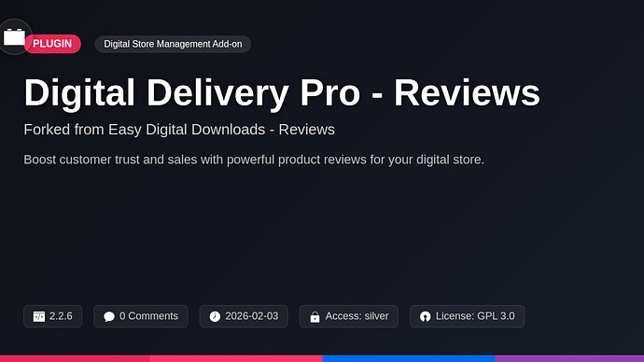Select date text 2026-02-03
The height and width of the screenshot is (362, 644).
tap(252, 316)
